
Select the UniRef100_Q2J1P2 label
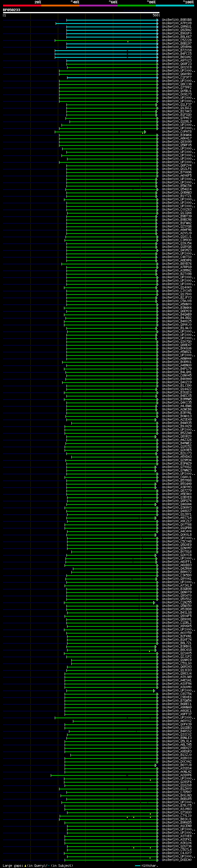[x=176, y=656]
